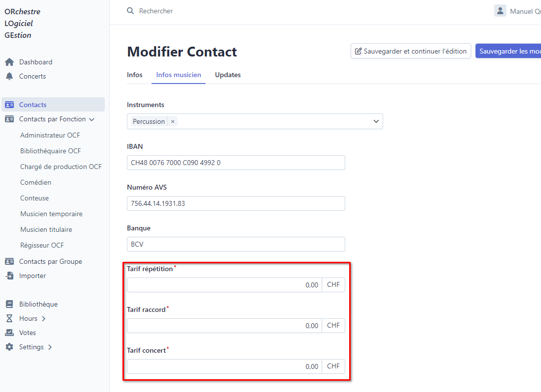
Task: Expand the Hours submenu
Action: click(44, 319)
